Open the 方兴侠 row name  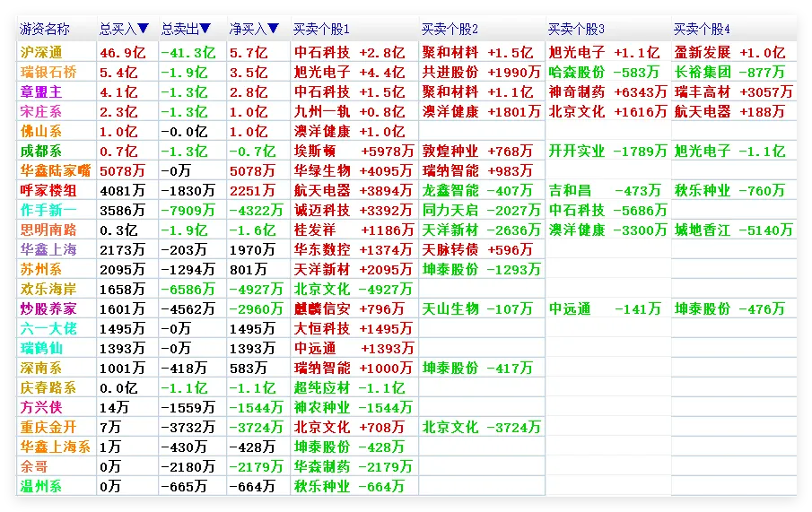coord(41,407)
